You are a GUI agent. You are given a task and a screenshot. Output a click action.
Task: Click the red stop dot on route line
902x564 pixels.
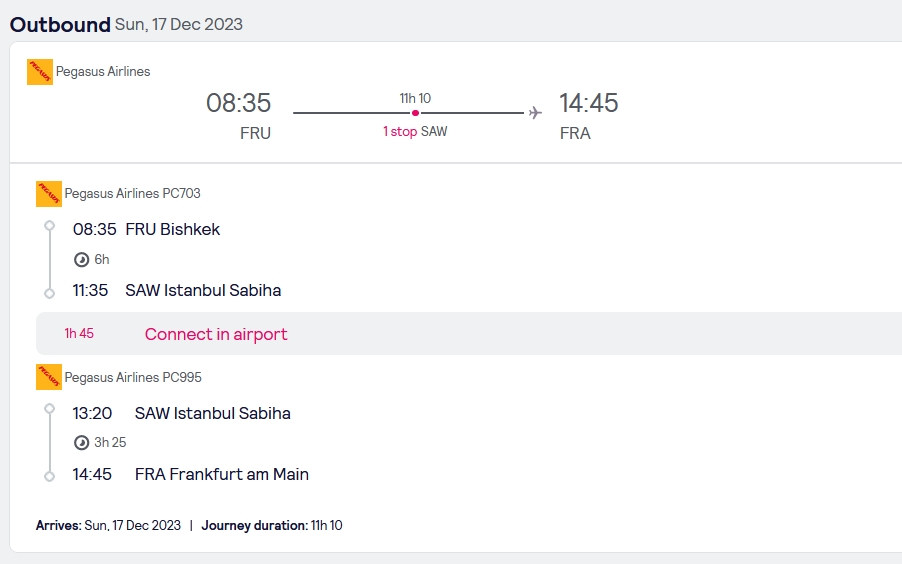coord(415,113)
